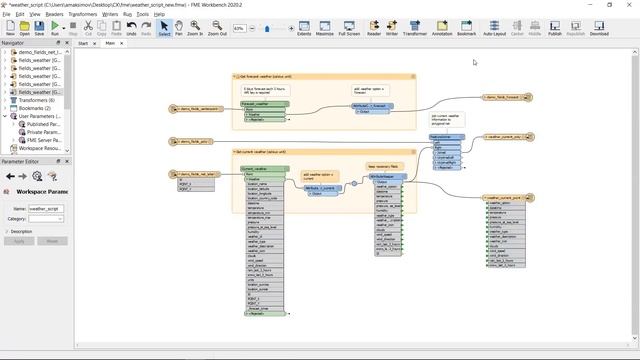This screenshot has height=360, width=640.
Task: Switch to the Main canvas tab
Action: (x=110, y=43)
